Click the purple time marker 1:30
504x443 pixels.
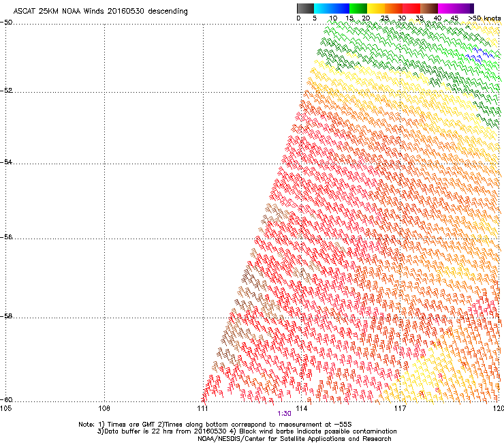[284, 414]
